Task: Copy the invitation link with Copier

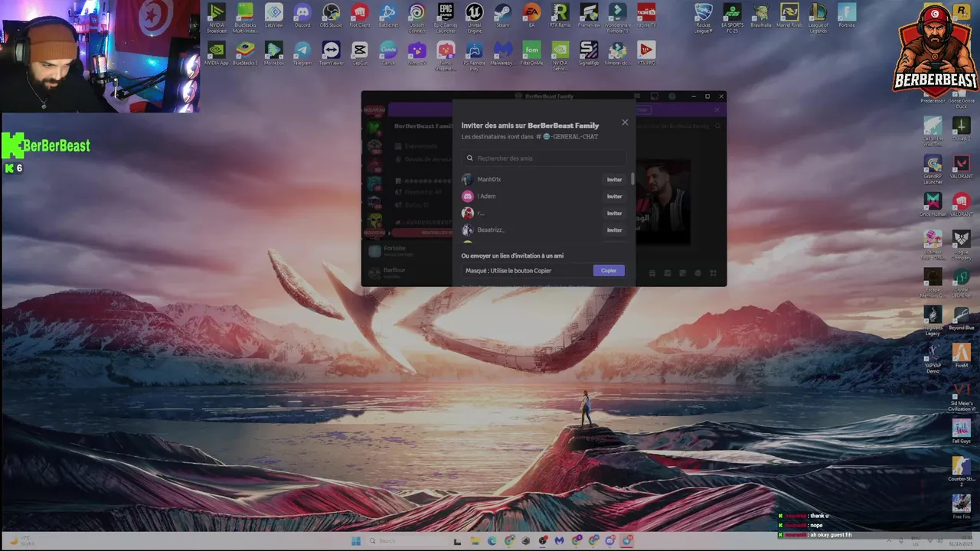Action: tap(609, 270)
